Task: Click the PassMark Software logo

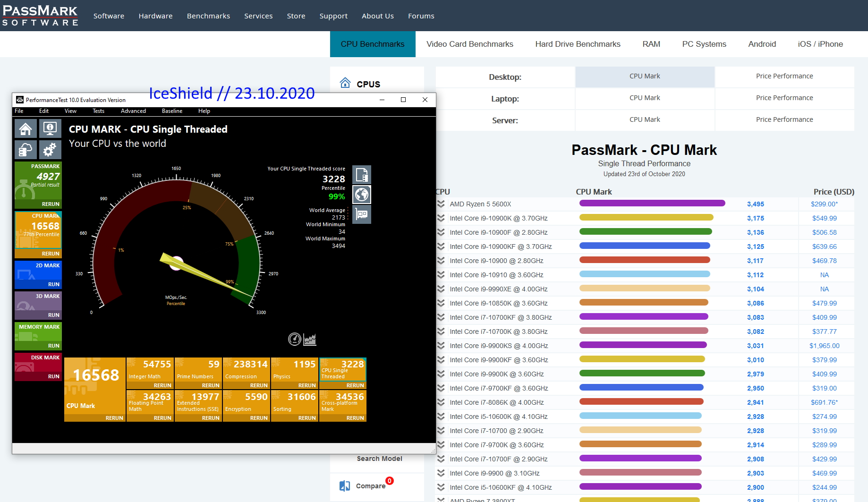Action: pos(40,16)
